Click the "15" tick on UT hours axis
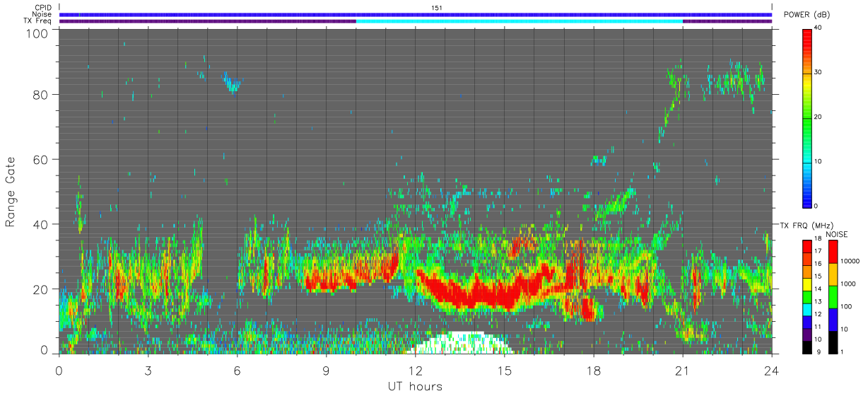This screenshot has width=868, height=401. click(505, 370)
